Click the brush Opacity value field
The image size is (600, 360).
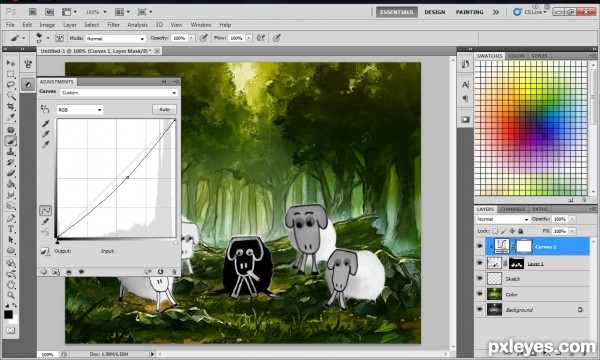point(179,38)
